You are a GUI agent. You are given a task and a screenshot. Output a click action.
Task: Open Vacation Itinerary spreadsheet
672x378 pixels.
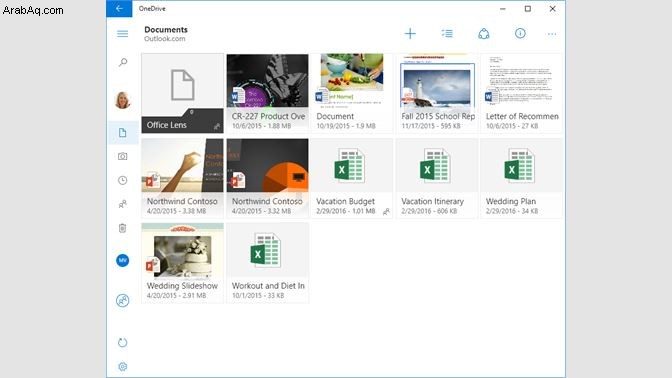point(437,178)
